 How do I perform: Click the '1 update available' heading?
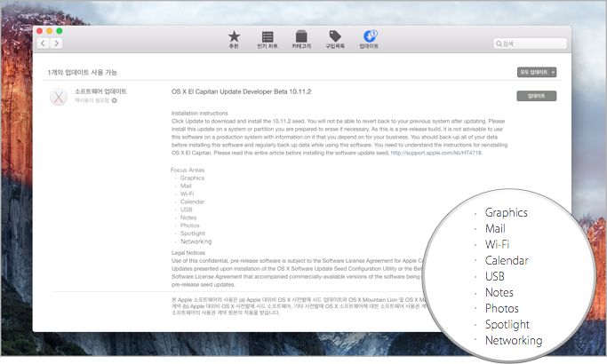click(x=82, y=72)
